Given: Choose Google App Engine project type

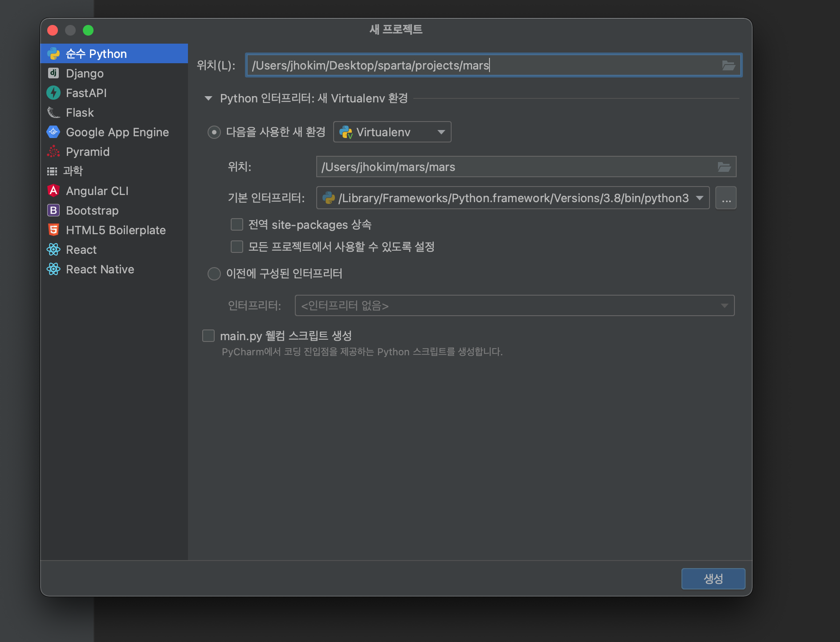Looking at the screenshot, I should [114, 132].
